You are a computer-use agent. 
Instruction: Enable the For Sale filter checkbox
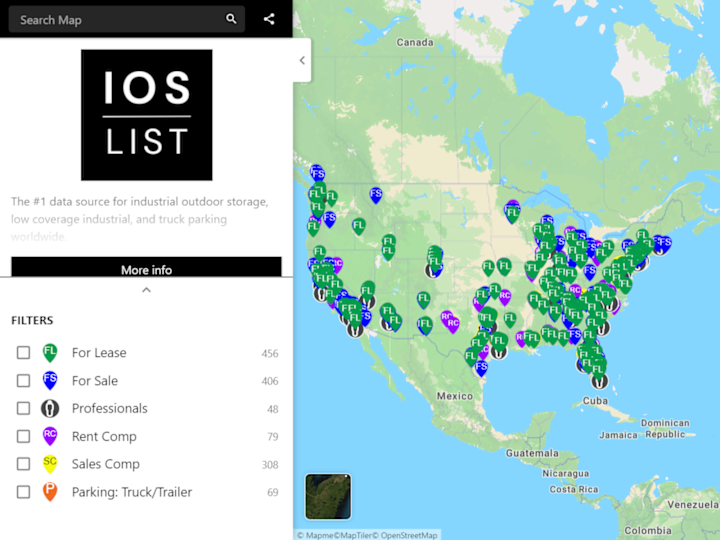click(23, 381)
